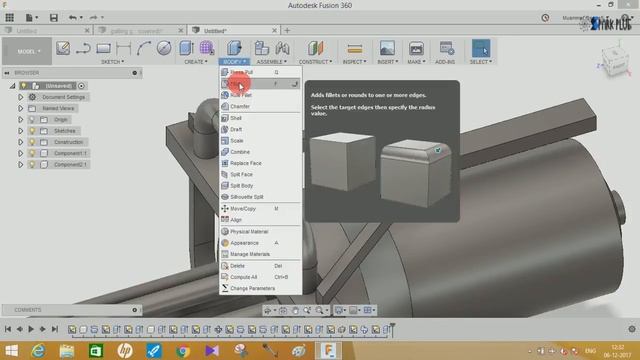
Task: Click the New Component assemble icon
Action: (x=262, y=48)
